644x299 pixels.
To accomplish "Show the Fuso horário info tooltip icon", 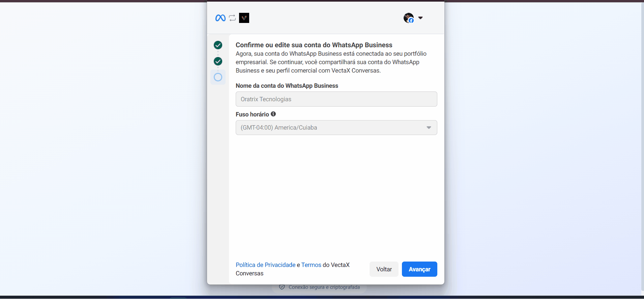I will tap(273, 114).
